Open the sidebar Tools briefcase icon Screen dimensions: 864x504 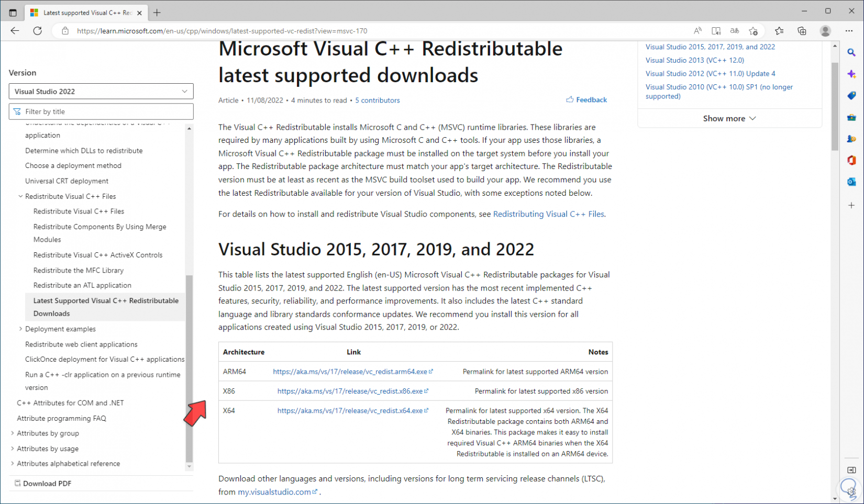(x=851, y=117)
